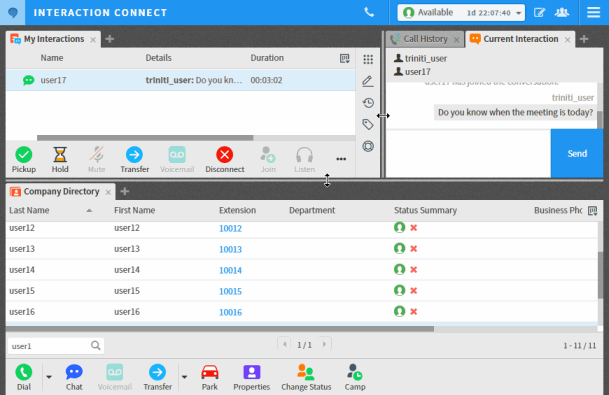
Task: Click Voicemail in directory toolbar
Action: point(115,377)
